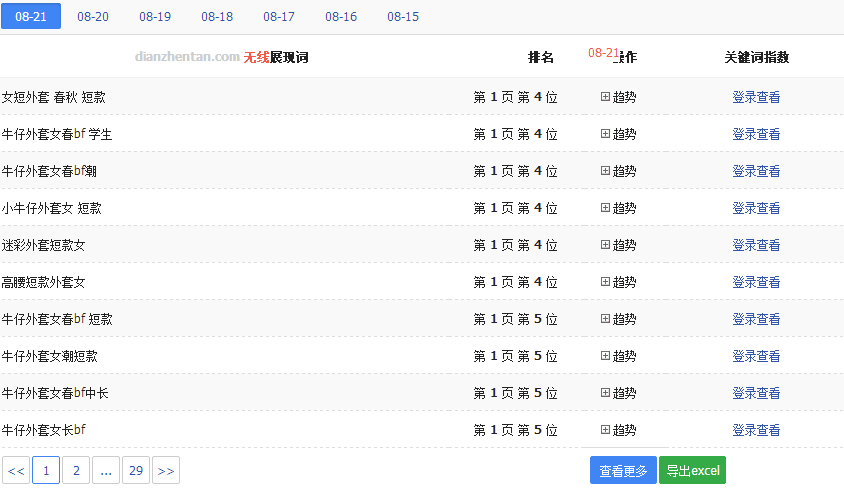Select keyword 高腰短款外套女

[x=44, y=282]
